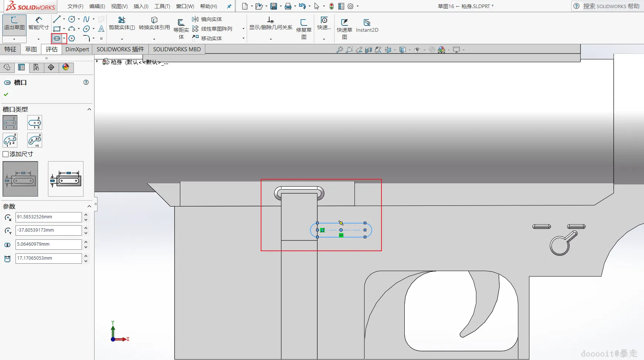Open Options via the gear icon
Screen dimensions: 644x360
click(350, 6)
